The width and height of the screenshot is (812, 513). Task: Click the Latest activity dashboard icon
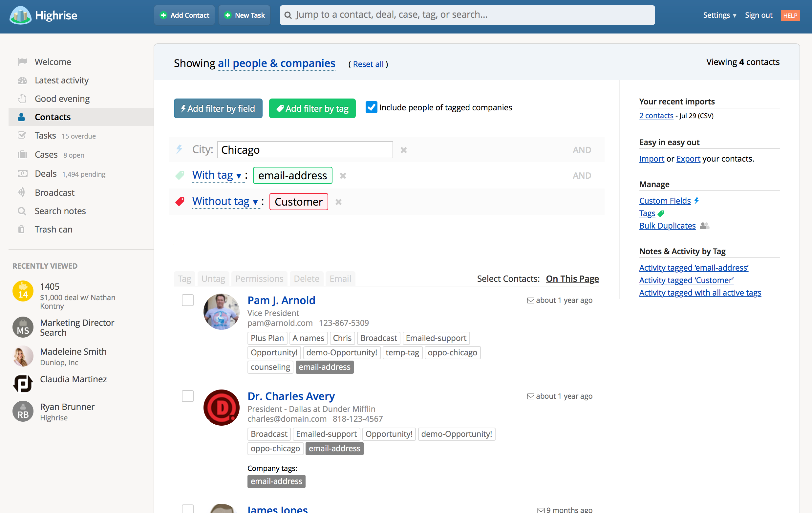[22, 80]
